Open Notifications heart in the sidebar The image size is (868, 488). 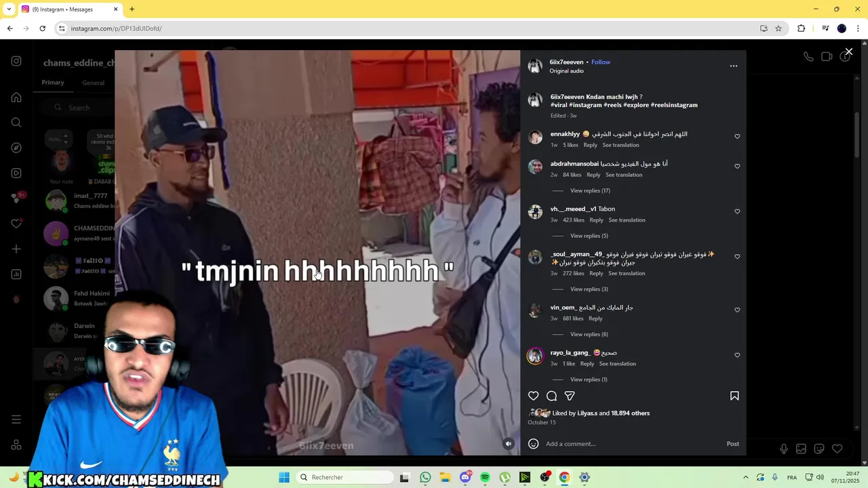pos(16,224)
